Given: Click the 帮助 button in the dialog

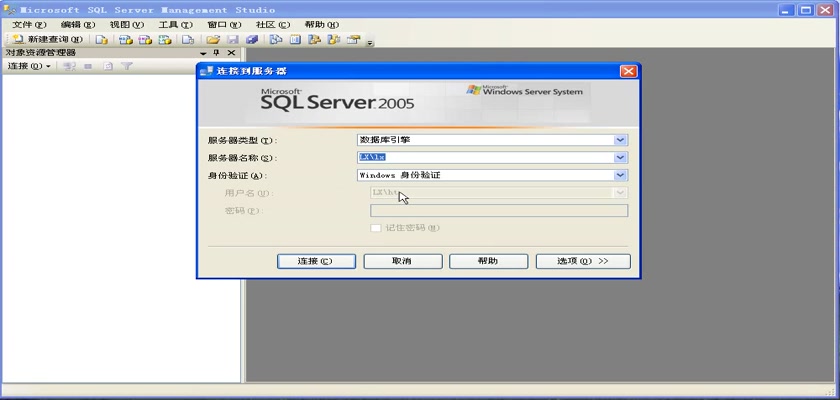Looking at the screenshot, I should pyautogui.click(x=489, y=261).
